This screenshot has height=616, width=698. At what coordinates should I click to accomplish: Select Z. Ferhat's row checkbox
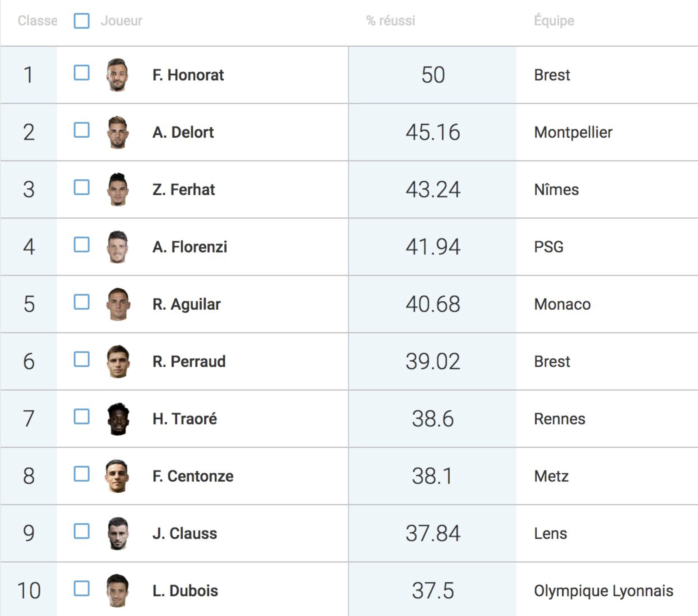82,187
